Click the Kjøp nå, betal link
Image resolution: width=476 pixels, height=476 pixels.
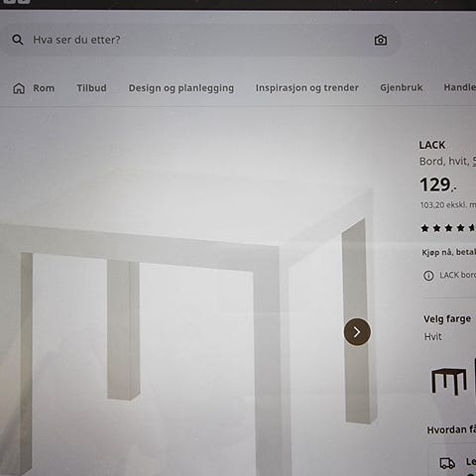pyautogui.click(x=448, y=252)
